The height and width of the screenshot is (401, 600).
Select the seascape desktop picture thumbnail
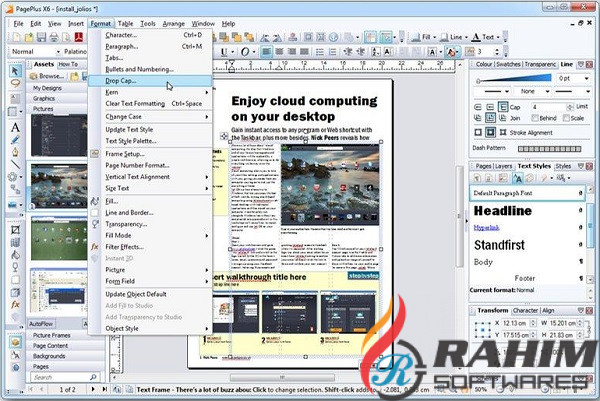click(59, 186)
